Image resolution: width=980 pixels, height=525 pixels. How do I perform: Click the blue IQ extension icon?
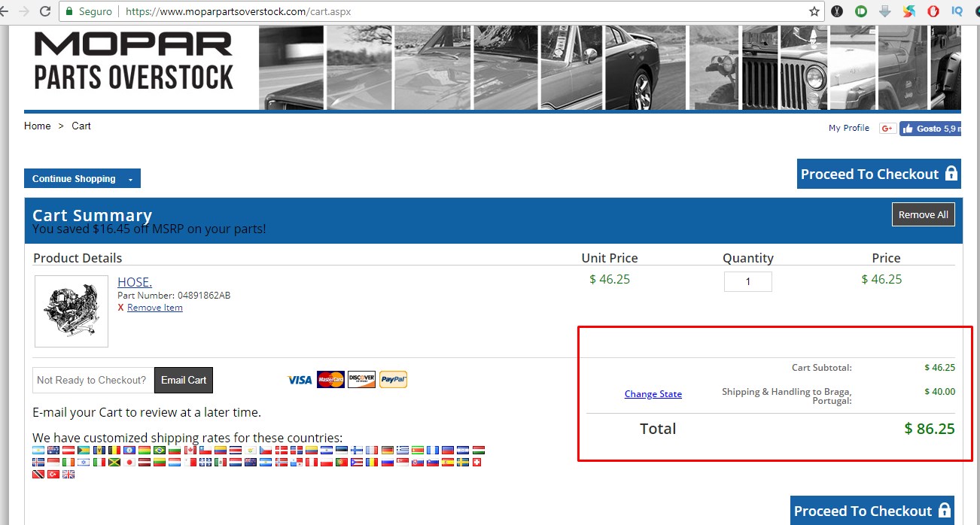[957, 11]
